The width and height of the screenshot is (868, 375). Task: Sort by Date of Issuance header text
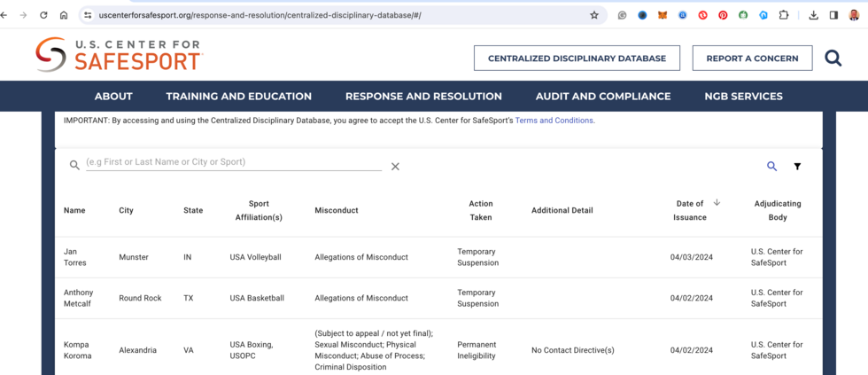pos(690,210)
